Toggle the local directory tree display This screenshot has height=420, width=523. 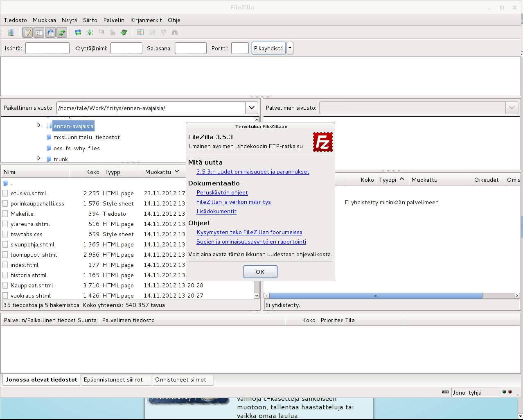click(x=39, y=32)
